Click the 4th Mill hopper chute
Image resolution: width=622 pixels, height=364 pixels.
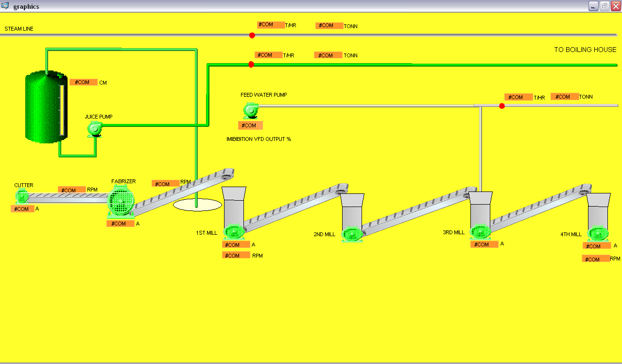[x=598, y=210]
